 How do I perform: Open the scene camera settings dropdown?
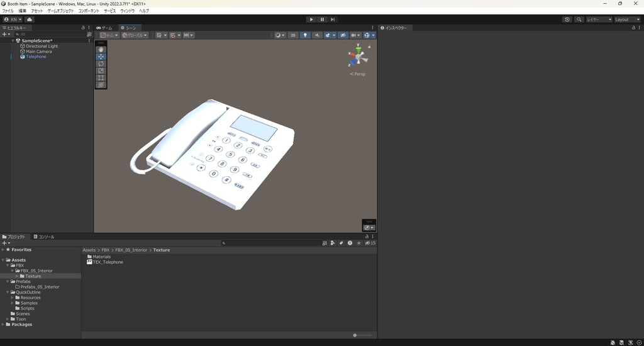point(355,35)
